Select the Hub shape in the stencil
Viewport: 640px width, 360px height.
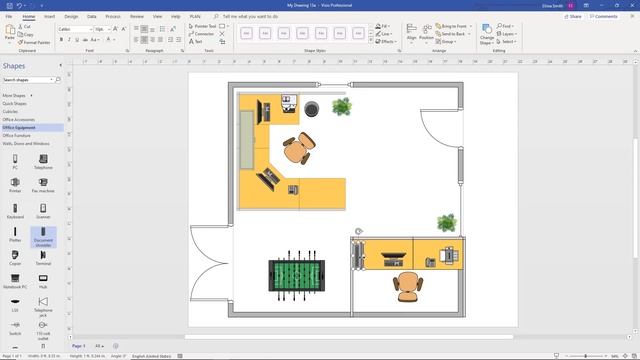(x=43, y=281)
